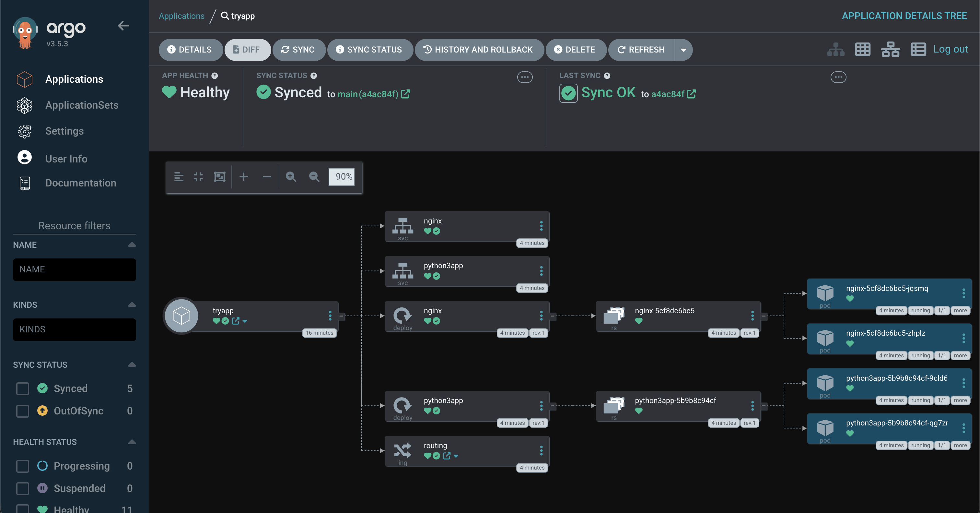Click the NAME filter input field

[x=74, y=270]
